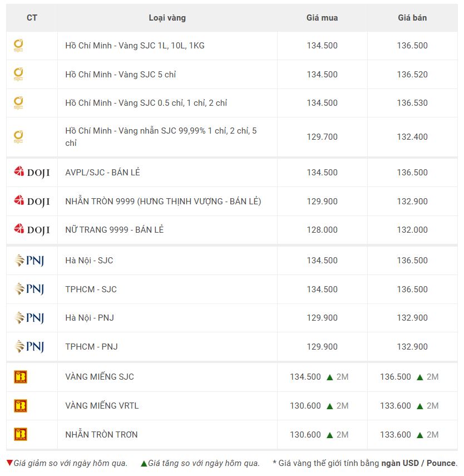Click PNJ logo in the Hà Nội - SJC row

[29, 261]
